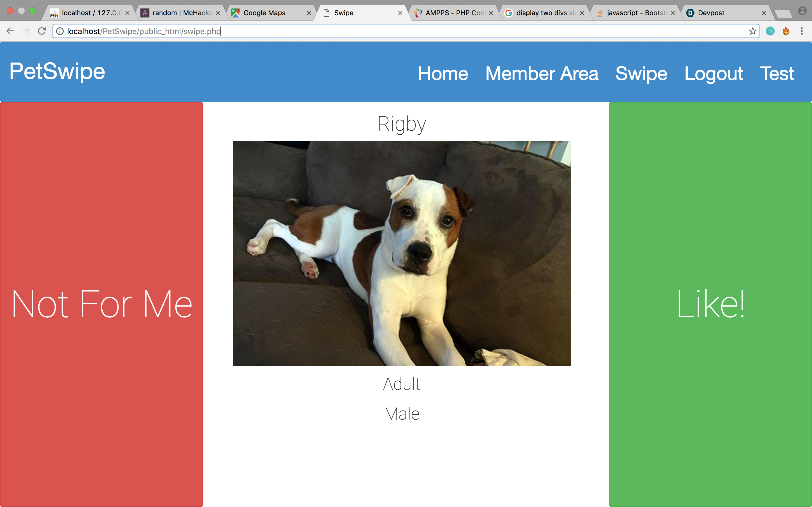Click the Logout navigation link

714,74
